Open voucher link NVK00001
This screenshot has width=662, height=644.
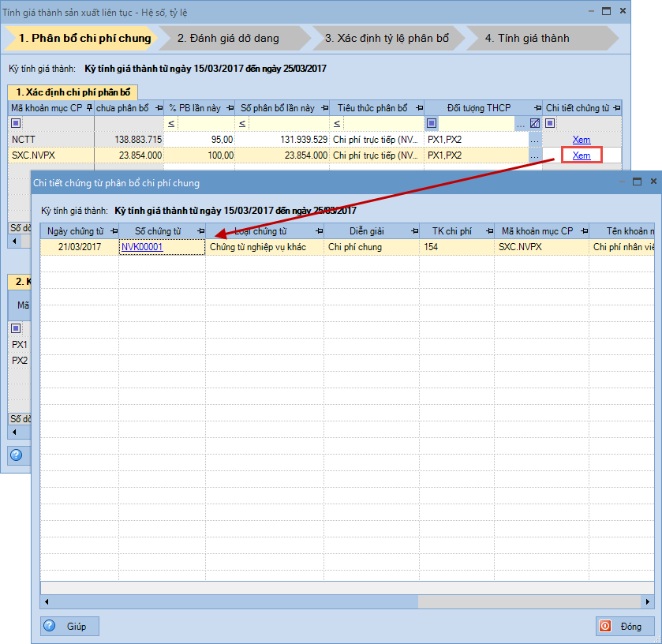[x=142, y=247]
